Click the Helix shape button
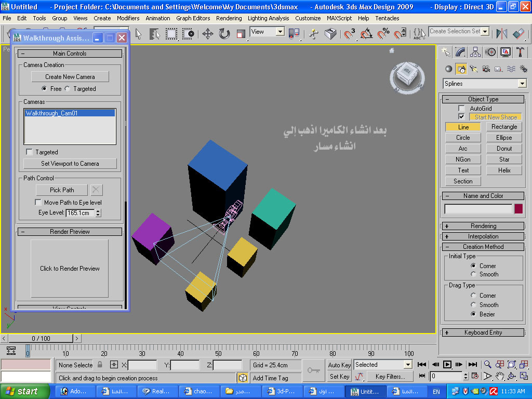The width and height of the screenshot is (532, 399). (x=504, y=170)
